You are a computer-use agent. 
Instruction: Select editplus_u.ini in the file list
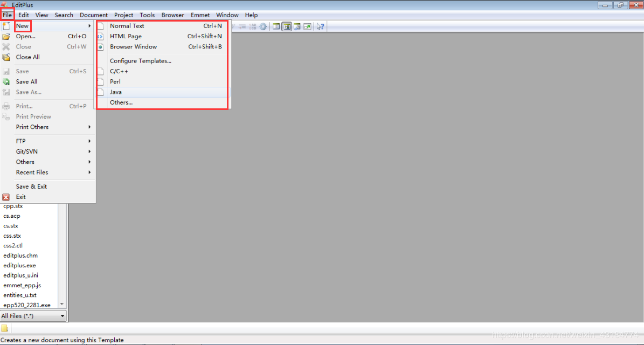[20, 275]
